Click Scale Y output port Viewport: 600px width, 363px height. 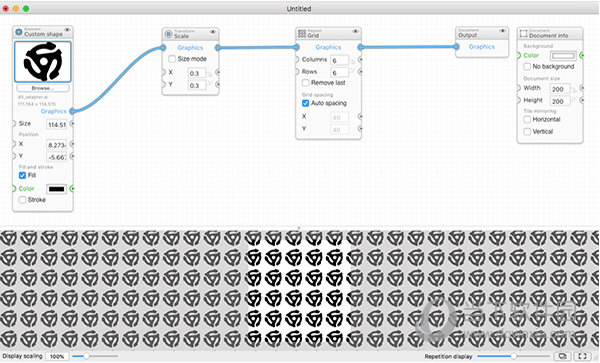(218, 84)
